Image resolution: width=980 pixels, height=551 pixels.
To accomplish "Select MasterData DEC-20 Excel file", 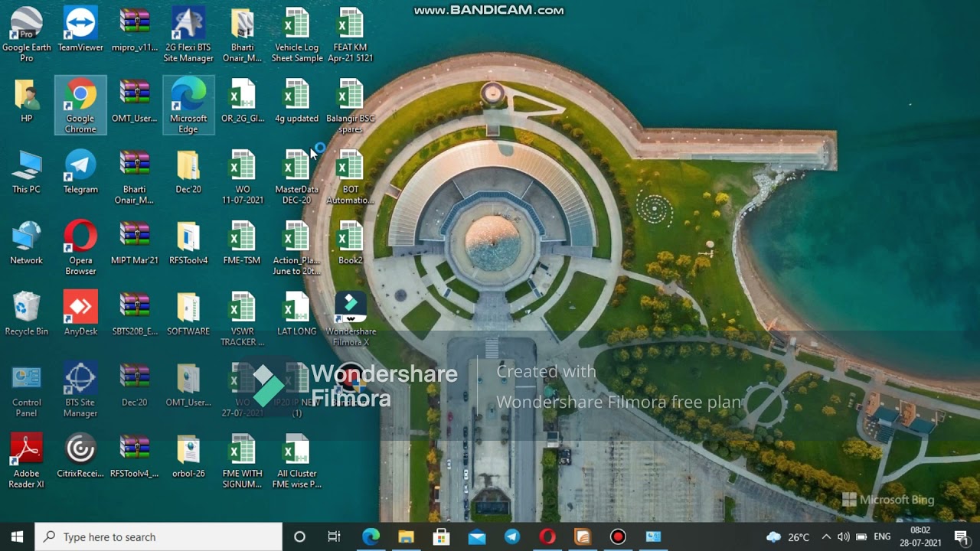I will click(297, 177).
